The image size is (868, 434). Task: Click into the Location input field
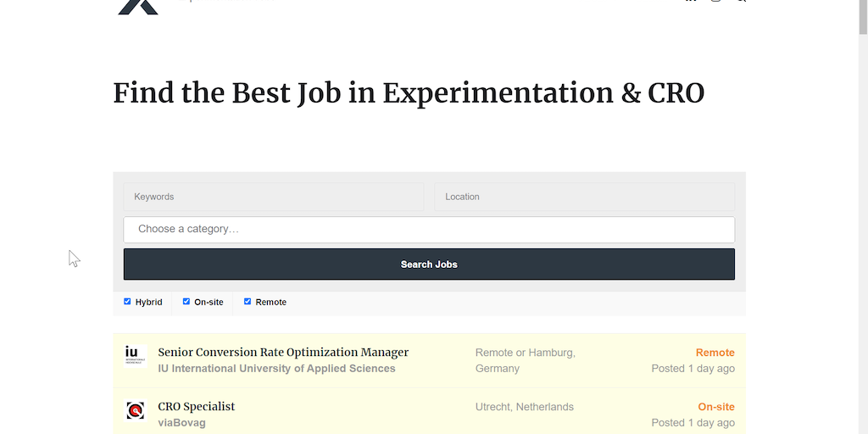(x=584, y=197)
